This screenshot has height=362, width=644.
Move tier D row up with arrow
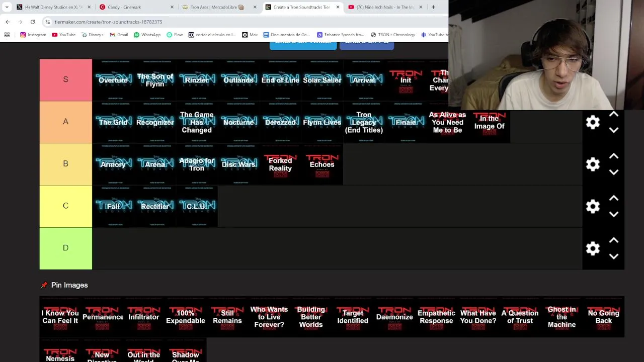pyautogui.click(x=614, y=241)
